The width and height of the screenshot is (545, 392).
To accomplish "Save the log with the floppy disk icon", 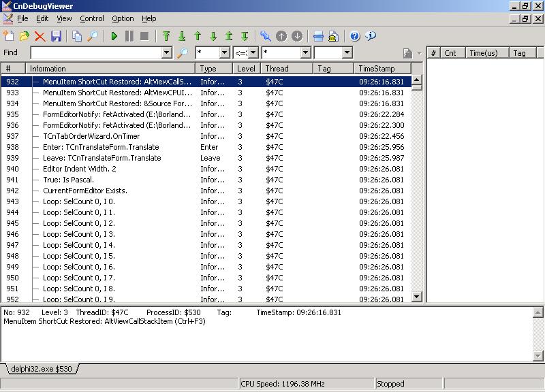I will 56,36.
